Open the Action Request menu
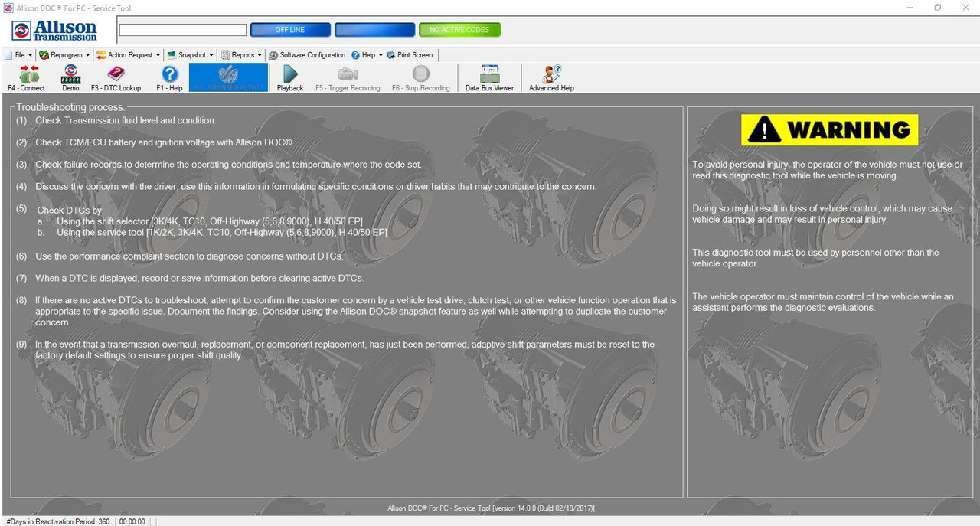Screen dimensions: 980x526 coord(128,55)
